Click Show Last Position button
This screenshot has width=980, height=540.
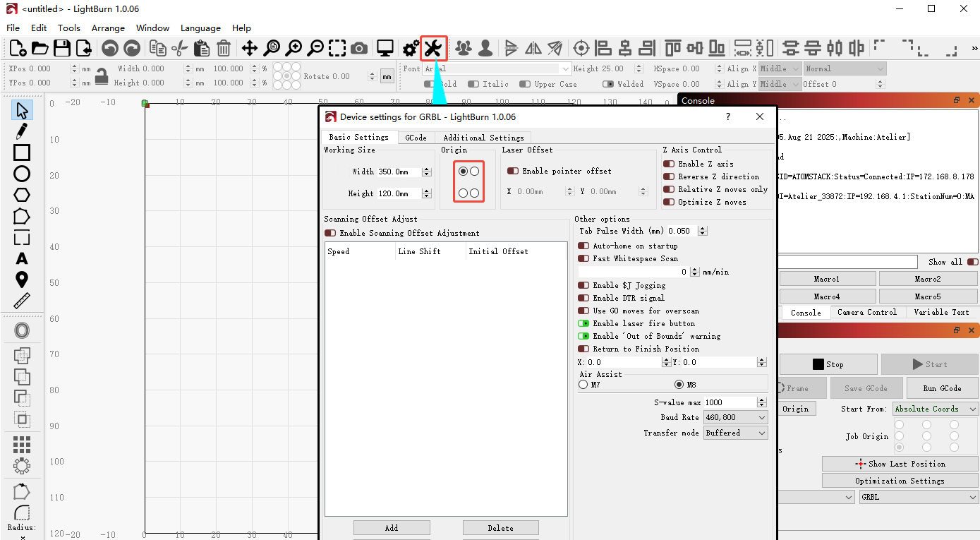click(x=900, y=464)
